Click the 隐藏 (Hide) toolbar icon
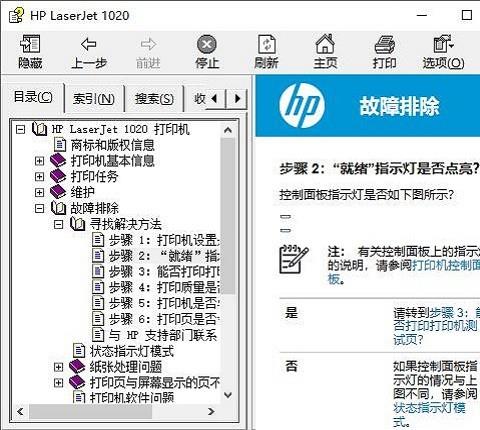This screenshot has width=480, height=430. pyautogui.click(x=30, y=44)
